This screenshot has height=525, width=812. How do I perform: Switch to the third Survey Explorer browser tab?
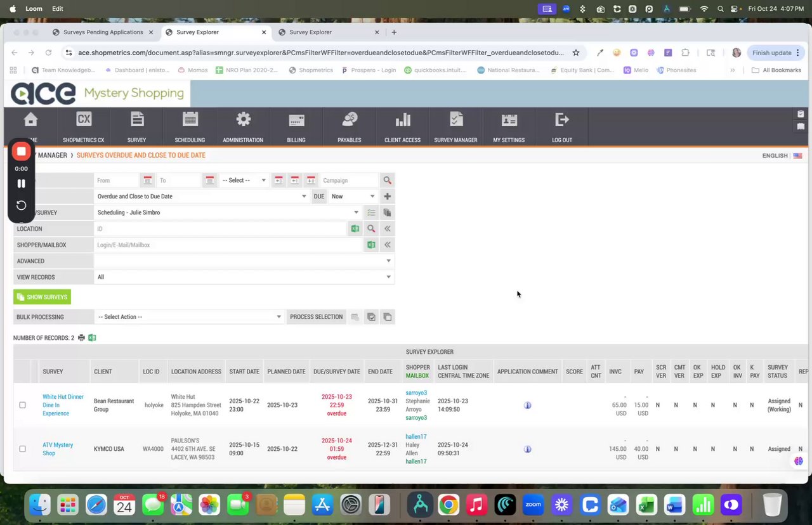[330, 32]
